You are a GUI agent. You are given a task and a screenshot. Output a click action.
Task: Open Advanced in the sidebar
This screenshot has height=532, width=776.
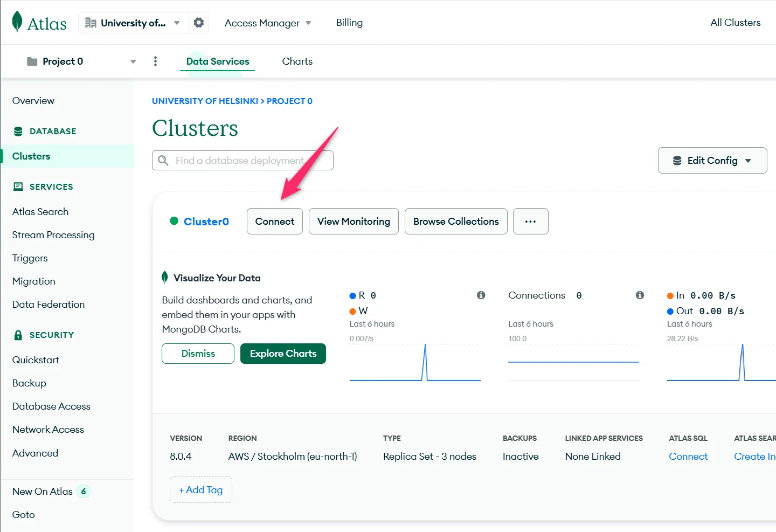point(35,453)
